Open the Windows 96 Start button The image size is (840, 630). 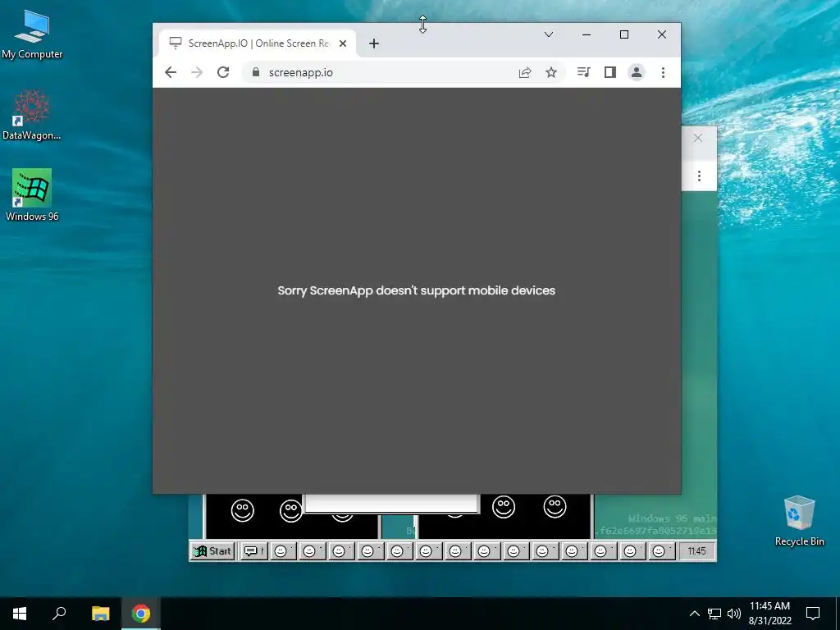click(212, 550)
